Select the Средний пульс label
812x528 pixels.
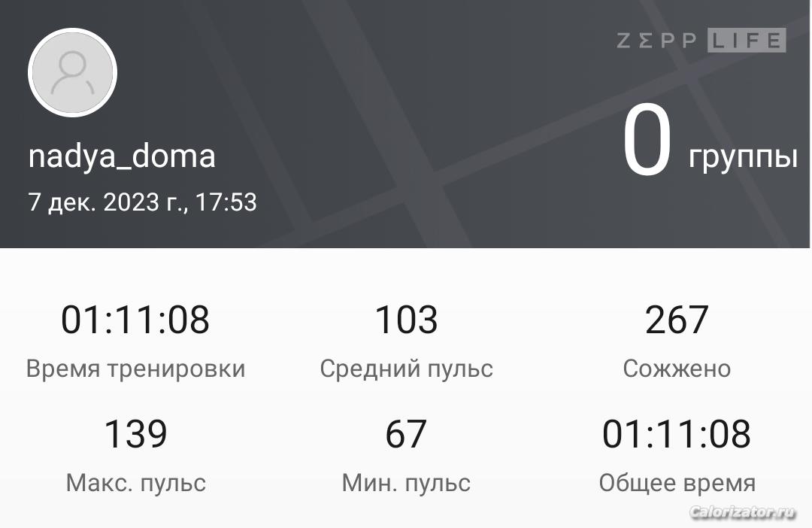point(407,369)
